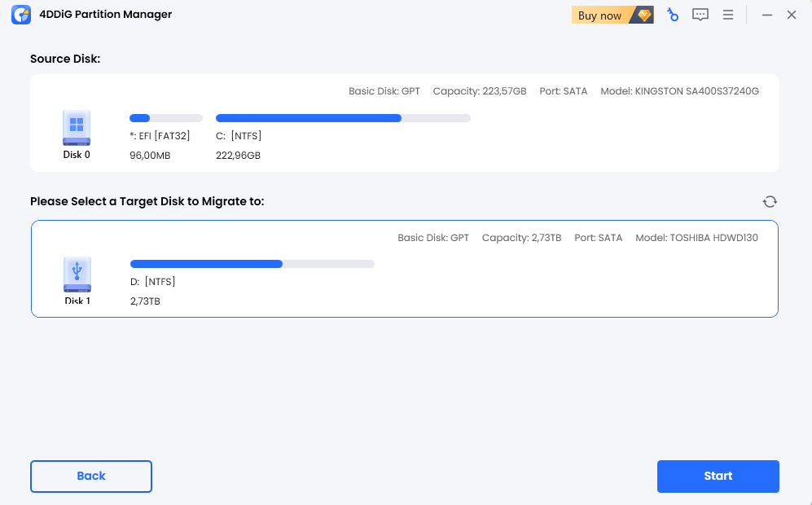Click 'Capacity: 2,73TB' text
The width and height of the screenshot is (812, 505).
521,238
